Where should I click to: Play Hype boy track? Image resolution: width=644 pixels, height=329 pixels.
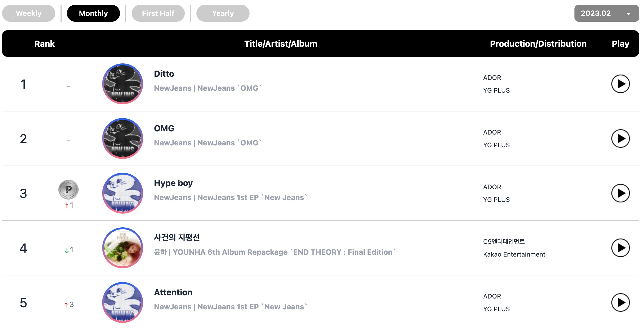620,193
